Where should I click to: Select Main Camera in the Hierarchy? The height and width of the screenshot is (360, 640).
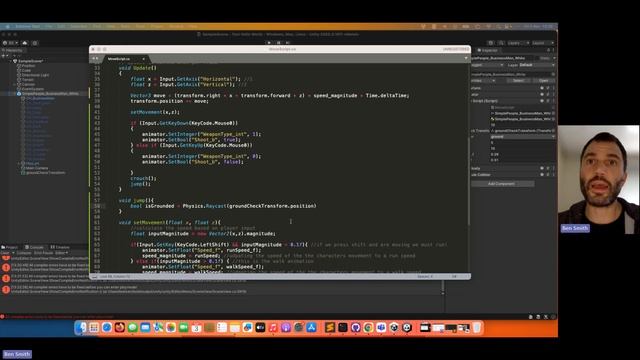click(36, 168)
